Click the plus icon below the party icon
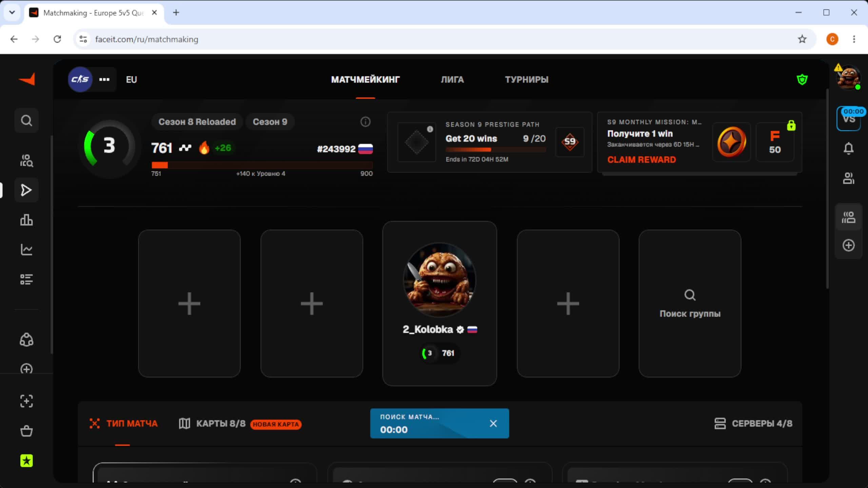This screenshot has height=488, width=868. tap(849, 245)
